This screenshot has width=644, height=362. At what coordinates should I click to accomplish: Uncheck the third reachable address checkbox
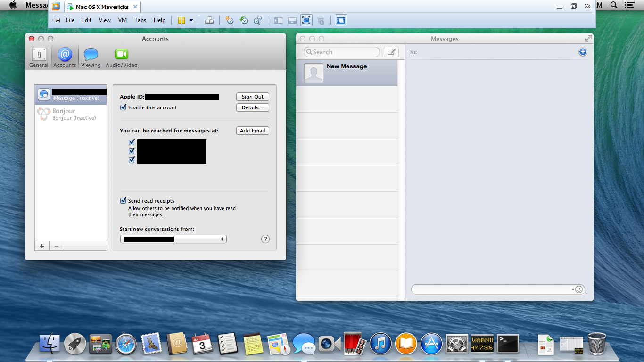132,160
